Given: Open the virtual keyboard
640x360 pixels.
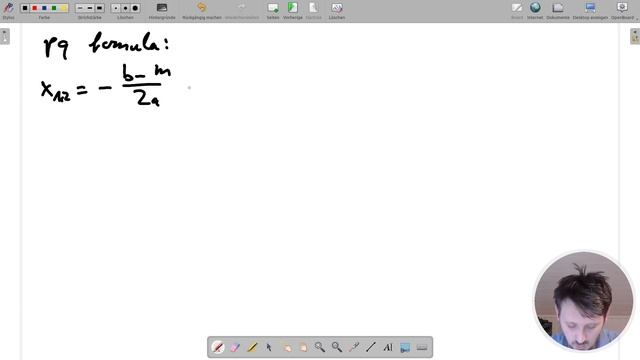Looking at the screenshot, I should [422, 347].
